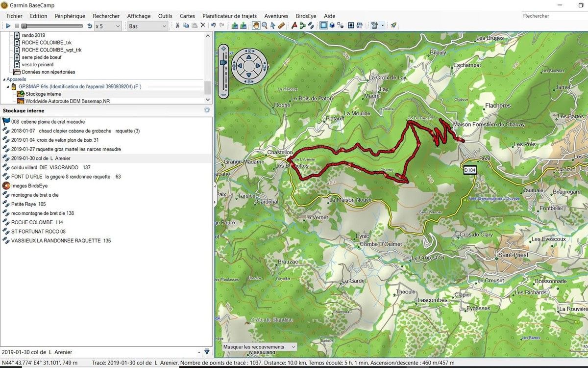Select the New Waypoint flag tool
588x368 pixels.
pyautogui.click(x=294, y=26)
